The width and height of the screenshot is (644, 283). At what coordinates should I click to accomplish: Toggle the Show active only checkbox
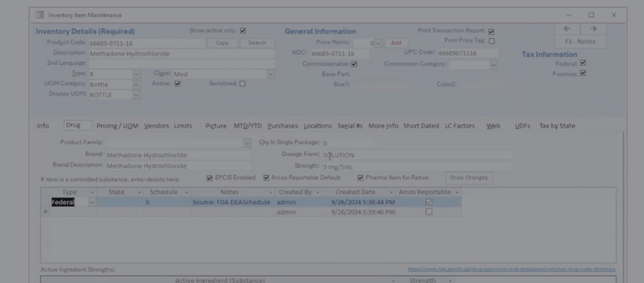point(242,31)
